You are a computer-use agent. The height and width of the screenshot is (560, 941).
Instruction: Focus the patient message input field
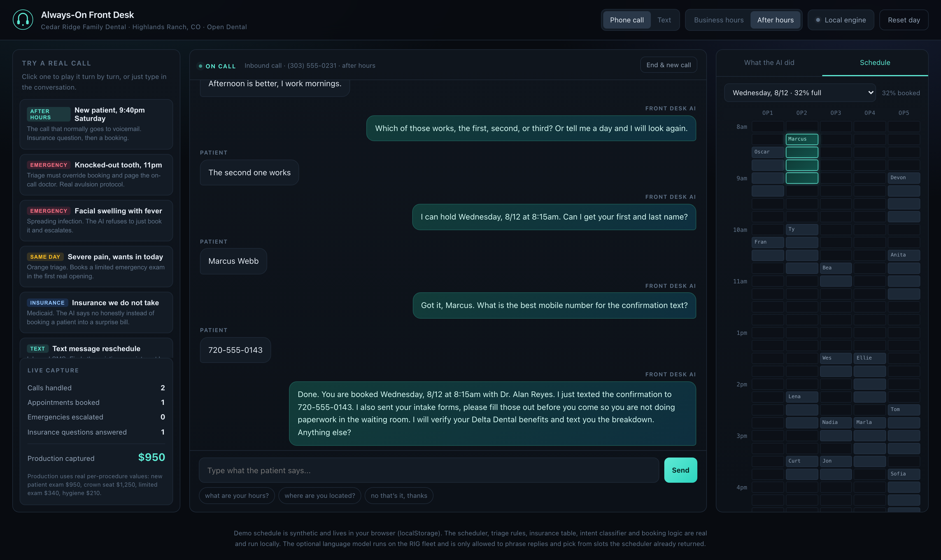(x=429, y=470)
